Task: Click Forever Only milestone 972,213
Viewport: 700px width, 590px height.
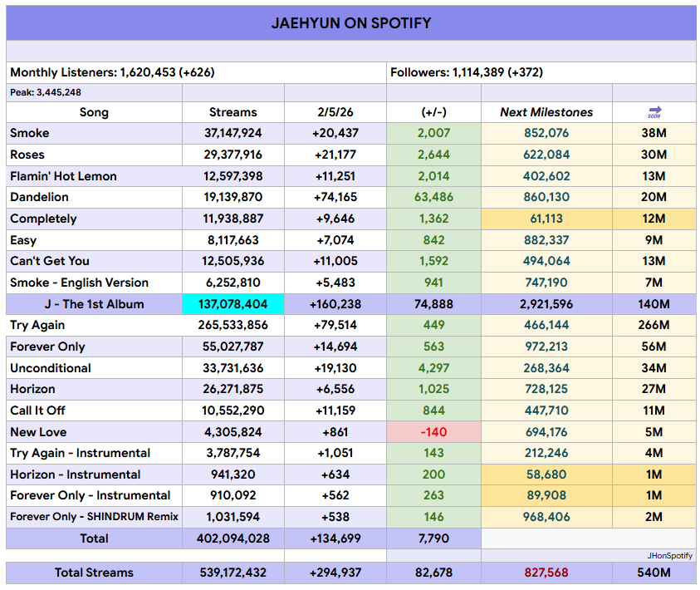Action: [x=546, y=347]
